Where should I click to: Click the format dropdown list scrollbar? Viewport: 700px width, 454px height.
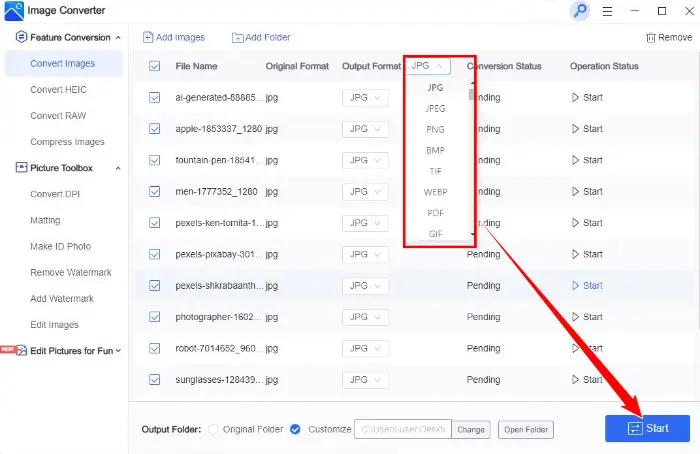click(x=471, y=95)
